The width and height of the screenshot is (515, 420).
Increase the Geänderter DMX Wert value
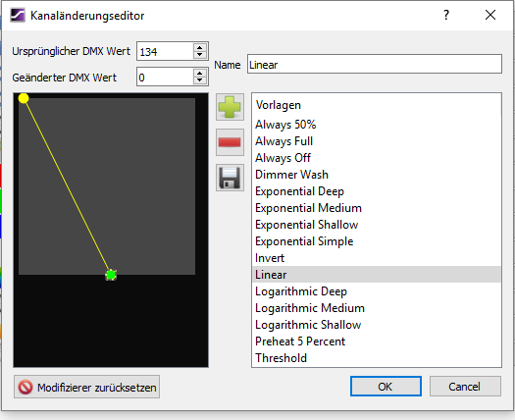click(x=200, y=74)
